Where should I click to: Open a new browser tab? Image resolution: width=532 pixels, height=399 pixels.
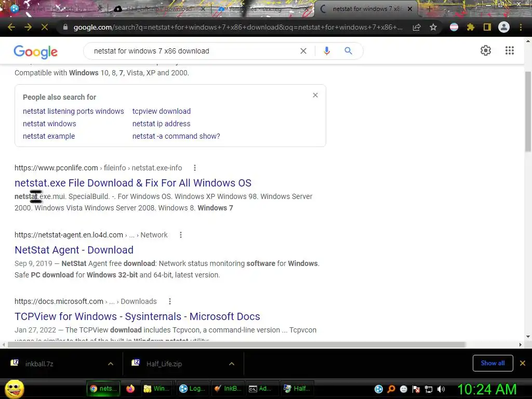pyautogui.click(x=430, y=9)
